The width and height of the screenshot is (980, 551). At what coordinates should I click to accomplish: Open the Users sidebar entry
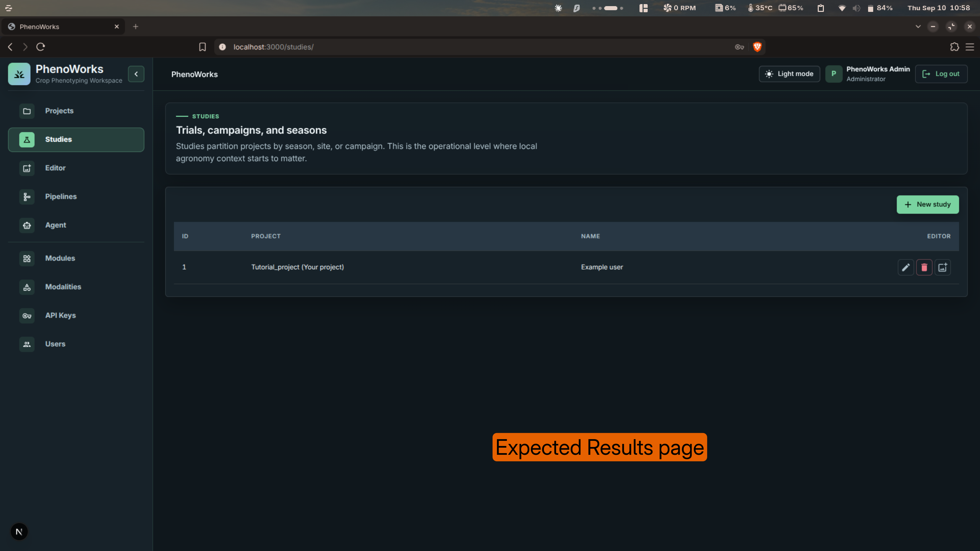click(76, 344)
